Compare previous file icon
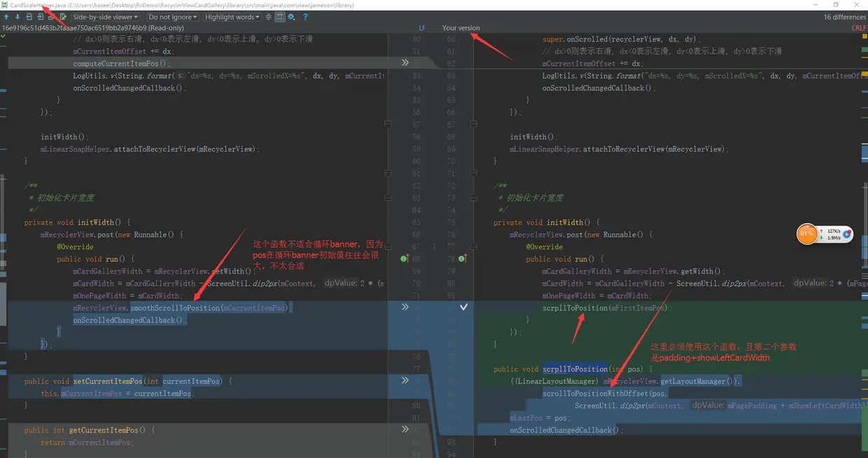Image resolution: width=868 pixels, height=458 pixels. (29, 17)
